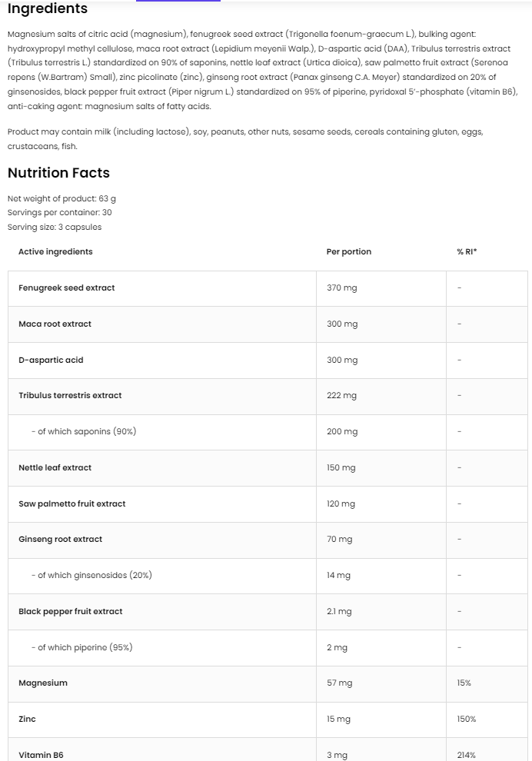Click the Ginseng root extract row label

(x=60, y=540)
